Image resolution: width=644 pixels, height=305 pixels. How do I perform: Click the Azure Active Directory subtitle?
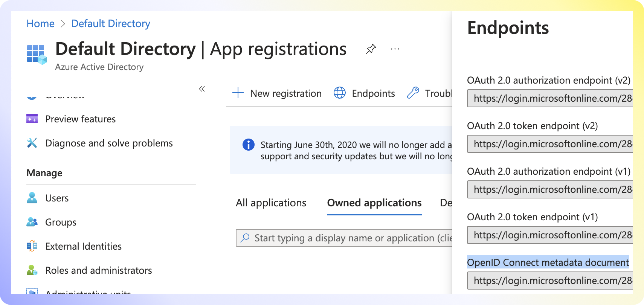pos(99,67)
